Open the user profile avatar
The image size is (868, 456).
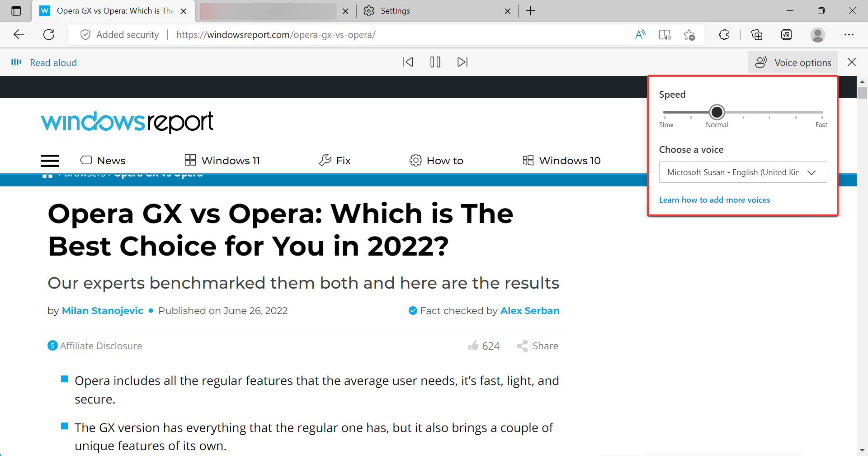pyautogui.click(x=817, y=35)
